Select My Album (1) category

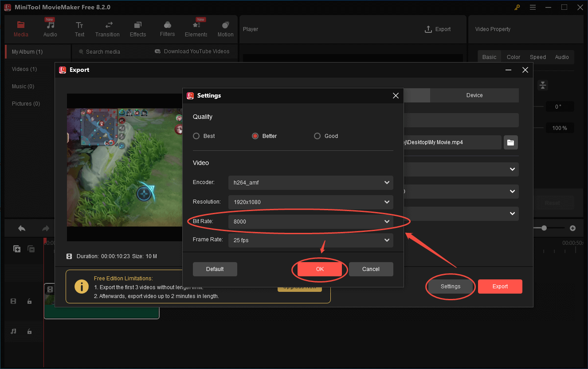pyautogui.click(x=38, y=52)
